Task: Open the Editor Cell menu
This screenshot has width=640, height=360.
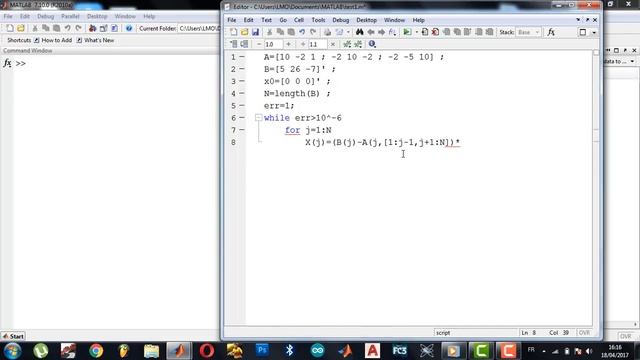Action: [299, 20]
